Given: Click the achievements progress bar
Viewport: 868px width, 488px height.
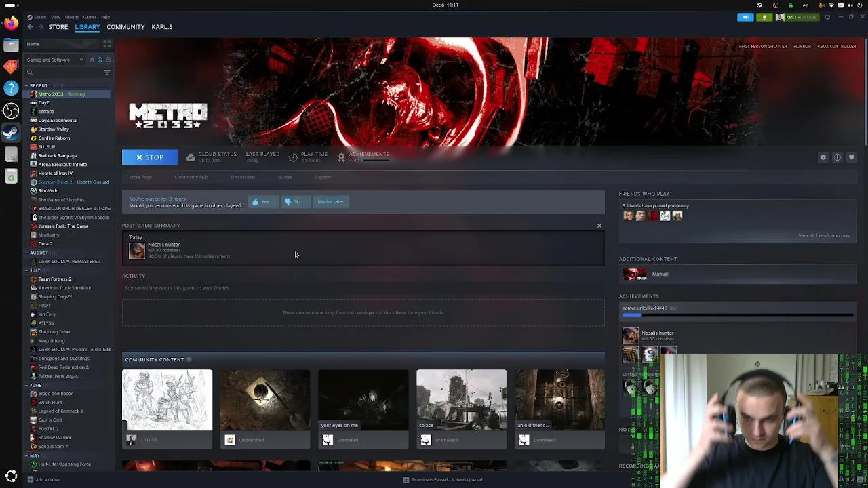Looking at the screenshot, I should coord(738,314).
